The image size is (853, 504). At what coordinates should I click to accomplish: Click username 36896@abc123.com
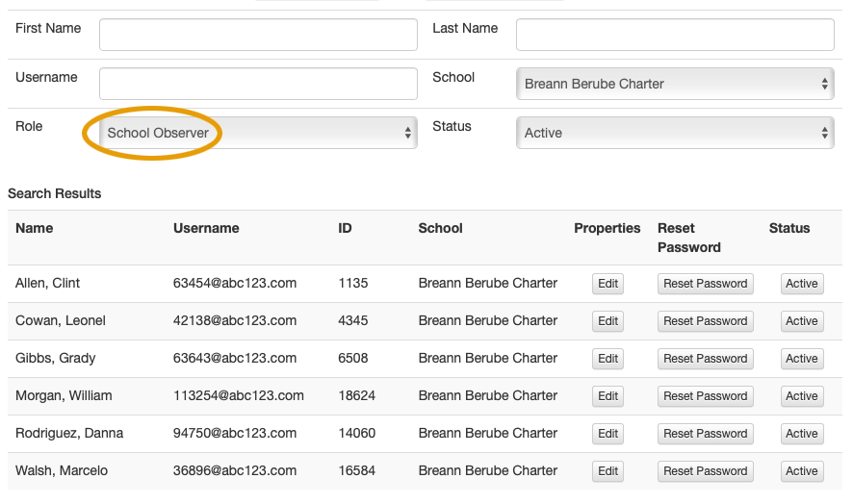(x=235, y=471)
